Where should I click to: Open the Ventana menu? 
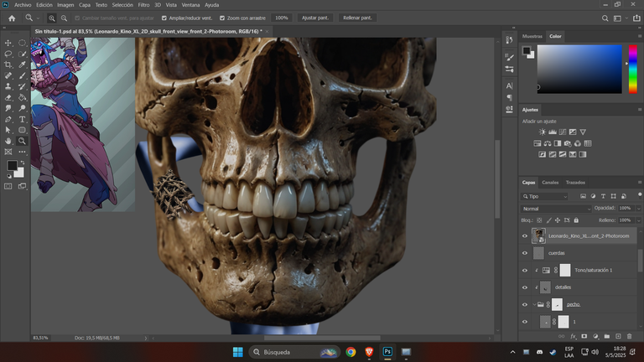pyautogui.click(x=190, y=5)
